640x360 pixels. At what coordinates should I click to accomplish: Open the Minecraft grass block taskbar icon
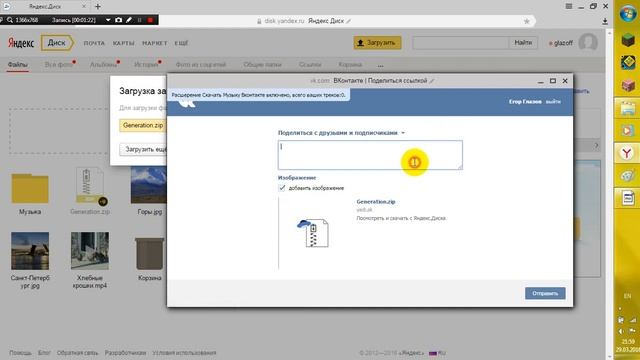pyautogui.click(x=628, y=40)
